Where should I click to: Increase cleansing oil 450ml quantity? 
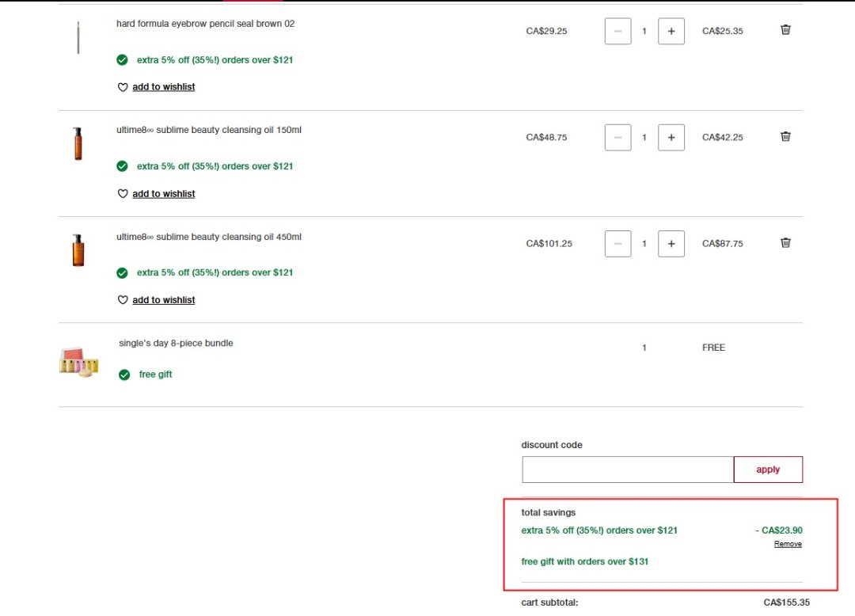(x=671, y=244)
